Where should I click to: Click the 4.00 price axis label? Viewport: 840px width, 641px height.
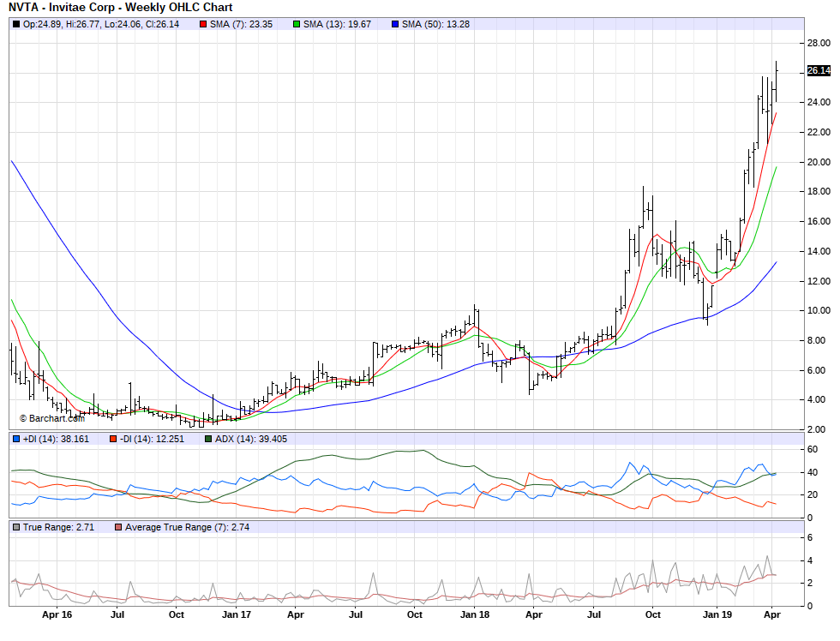point(816,400)
